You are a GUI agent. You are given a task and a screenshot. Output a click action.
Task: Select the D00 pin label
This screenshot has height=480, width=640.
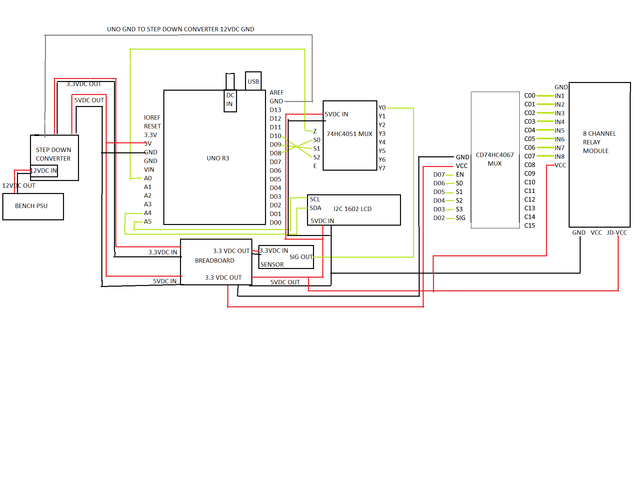tap(276, 223)
